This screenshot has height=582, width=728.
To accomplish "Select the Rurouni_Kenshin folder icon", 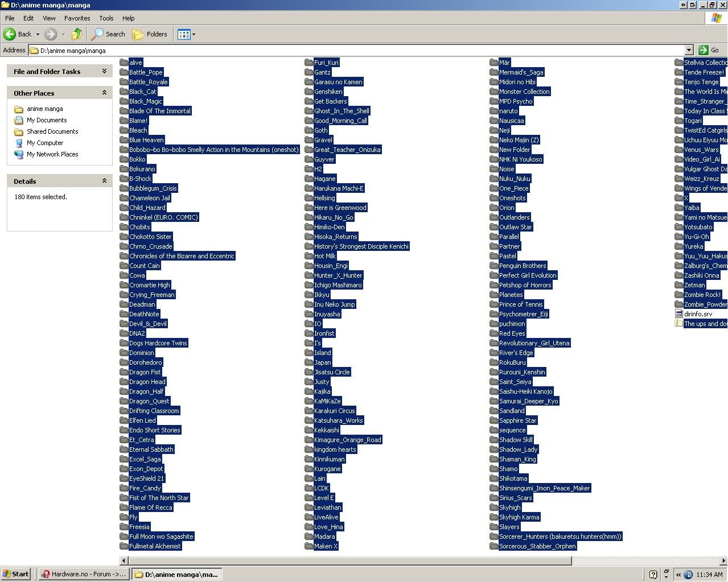I will (494, 372).
